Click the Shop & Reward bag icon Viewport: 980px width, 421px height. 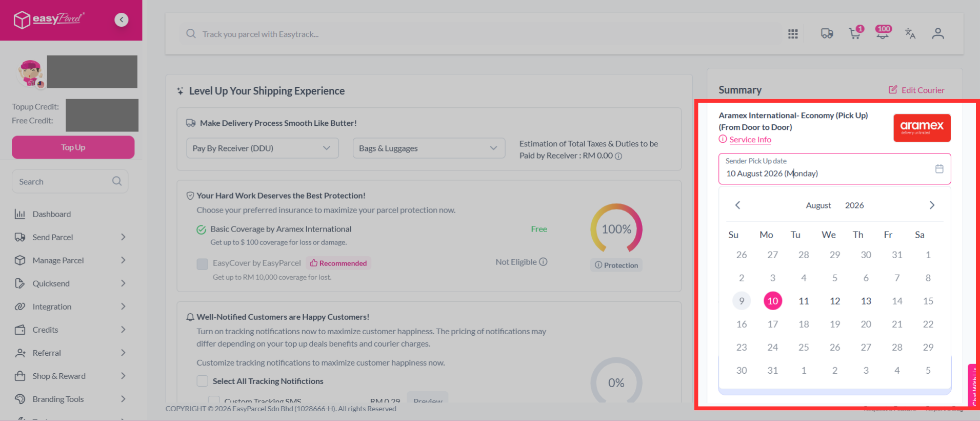20,376
